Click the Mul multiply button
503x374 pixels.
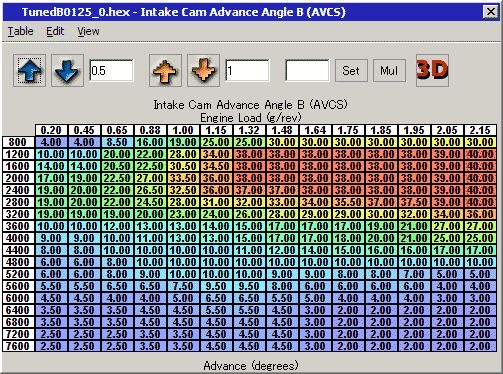point(389,71)
